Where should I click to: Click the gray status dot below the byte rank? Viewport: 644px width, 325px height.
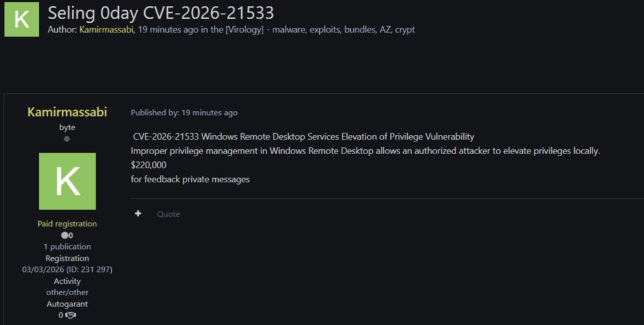(67, 139)
